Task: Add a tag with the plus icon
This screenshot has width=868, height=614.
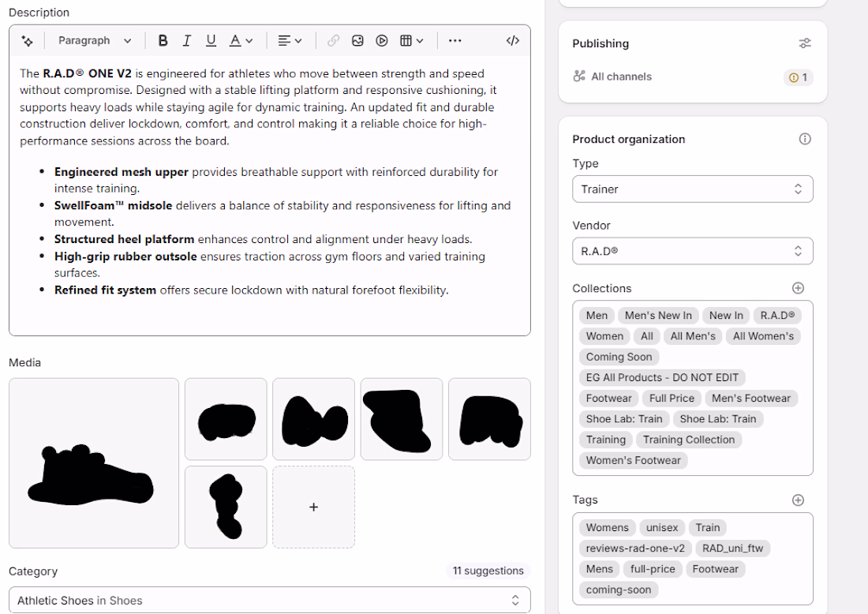Action: 798,500
